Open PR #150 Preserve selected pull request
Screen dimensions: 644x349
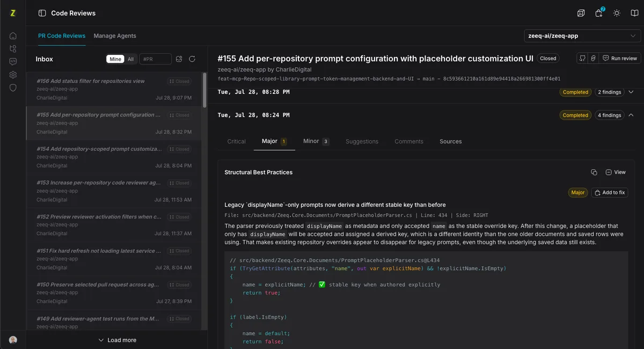(114, 293)
